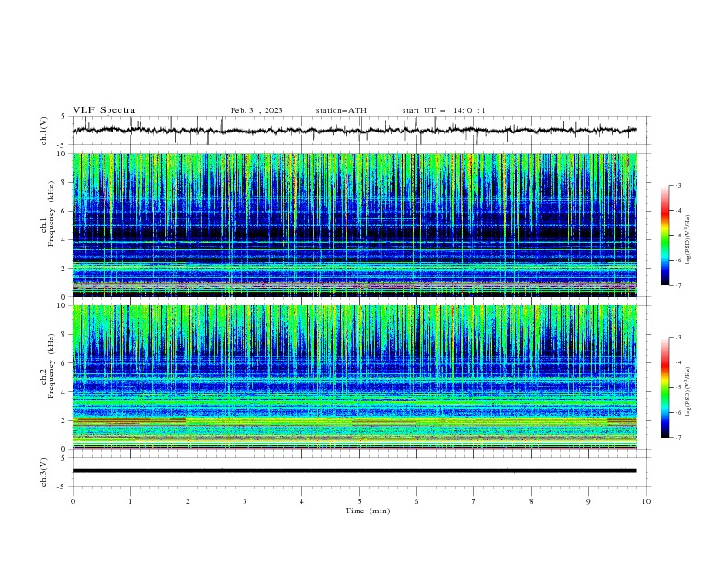728x563 pixels.
Task: Click the "2" kHz tick of ch.2 frequency axis
Action: click(63, 420)
